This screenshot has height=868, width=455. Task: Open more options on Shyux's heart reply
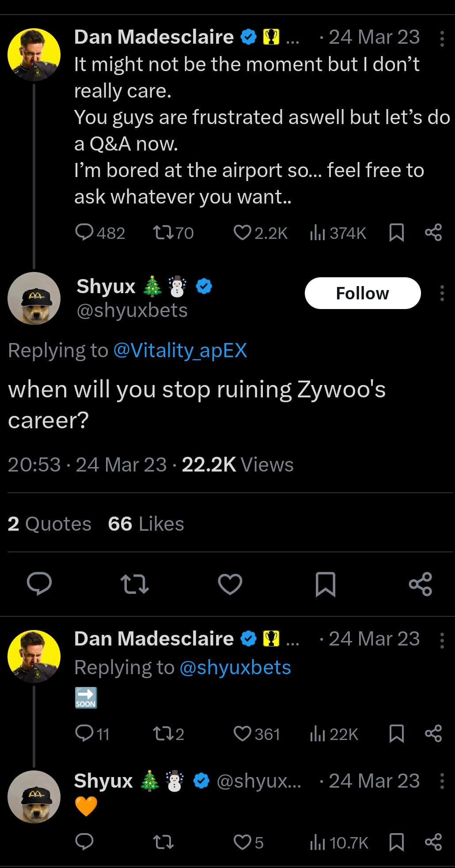pyautogui.click(x=441, y=781)
